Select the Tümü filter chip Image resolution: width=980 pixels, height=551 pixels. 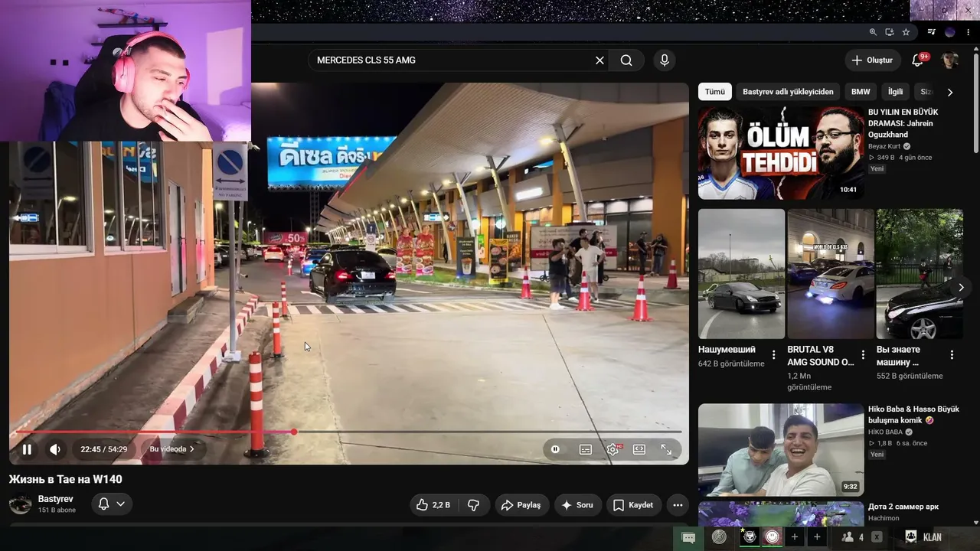(715, 92)
